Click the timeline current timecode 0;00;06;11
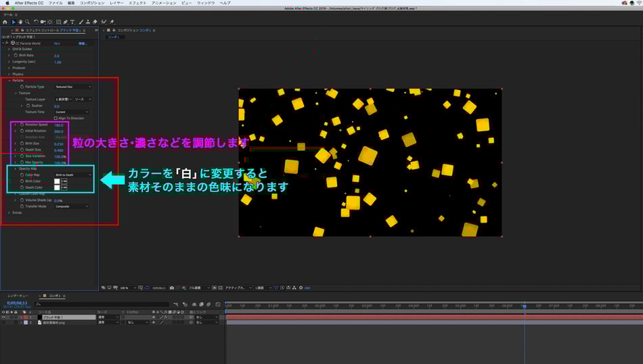The width and height of the screenshot is (643, 364). 17,302
